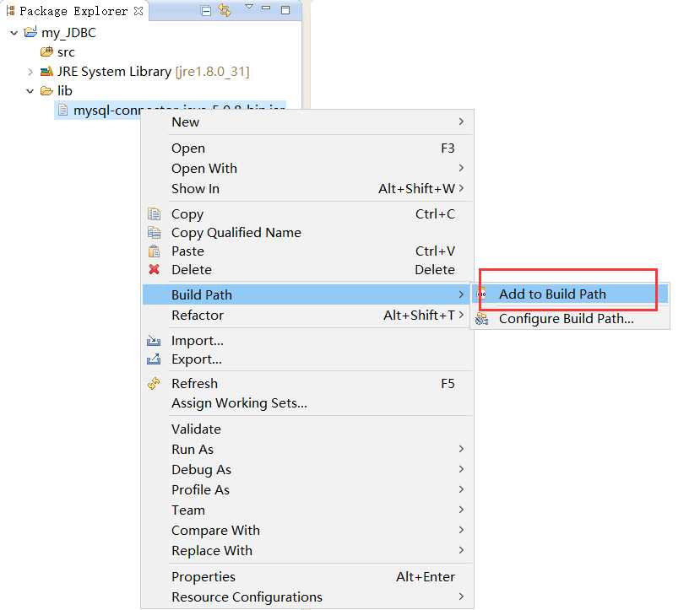Select the my_JDBC project
The image size is (700, 610).
click(x=68, y=33)
